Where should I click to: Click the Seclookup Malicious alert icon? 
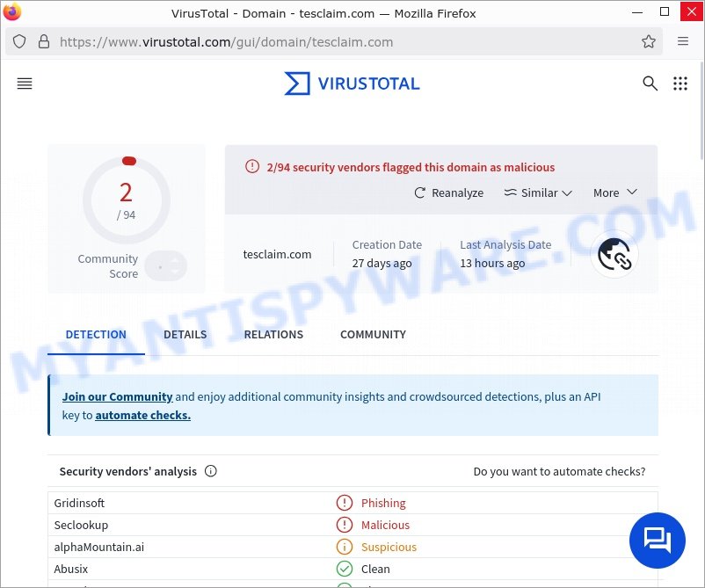[x=345, y=525]
